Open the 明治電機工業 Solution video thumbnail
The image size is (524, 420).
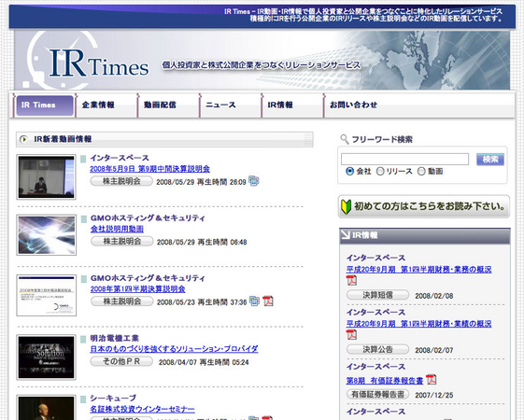click(x=46, y=357)
